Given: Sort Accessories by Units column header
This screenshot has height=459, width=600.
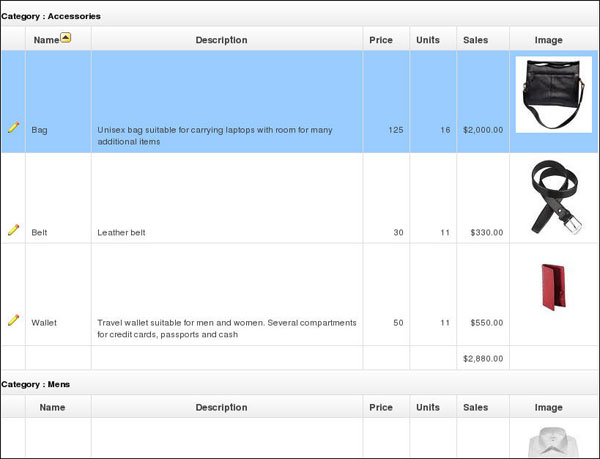Looking at the screenshot, I should [x=428, y=40].
